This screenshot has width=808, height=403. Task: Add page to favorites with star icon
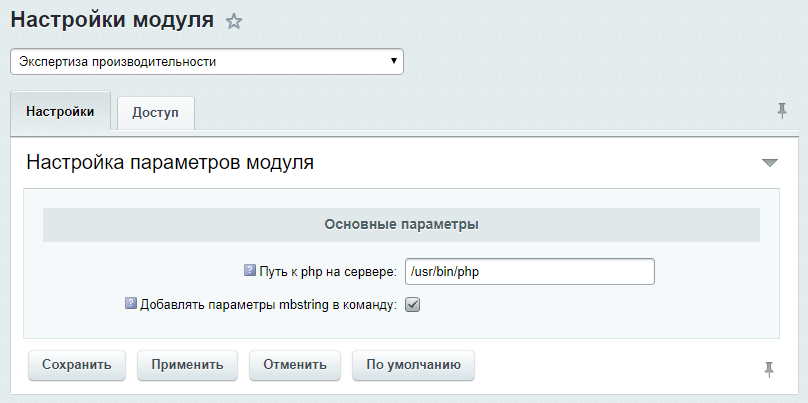pos(234,21)
